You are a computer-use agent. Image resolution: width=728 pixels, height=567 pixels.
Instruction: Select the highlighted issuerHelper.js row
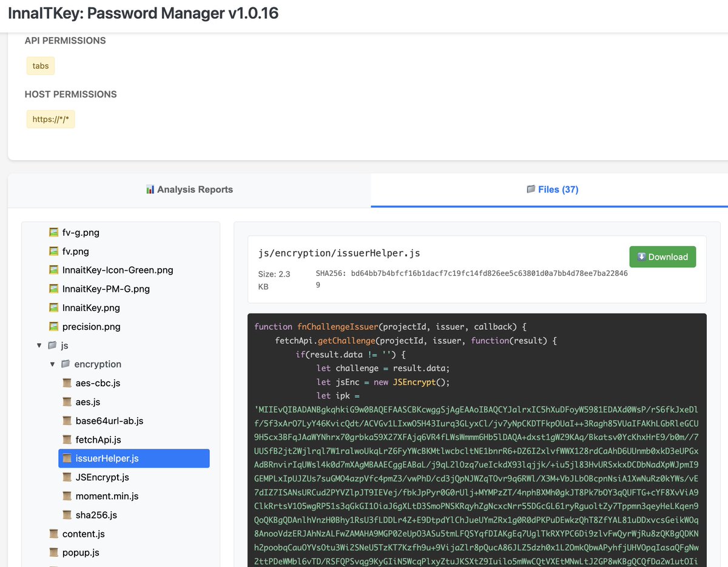click(x=134, y=458)
